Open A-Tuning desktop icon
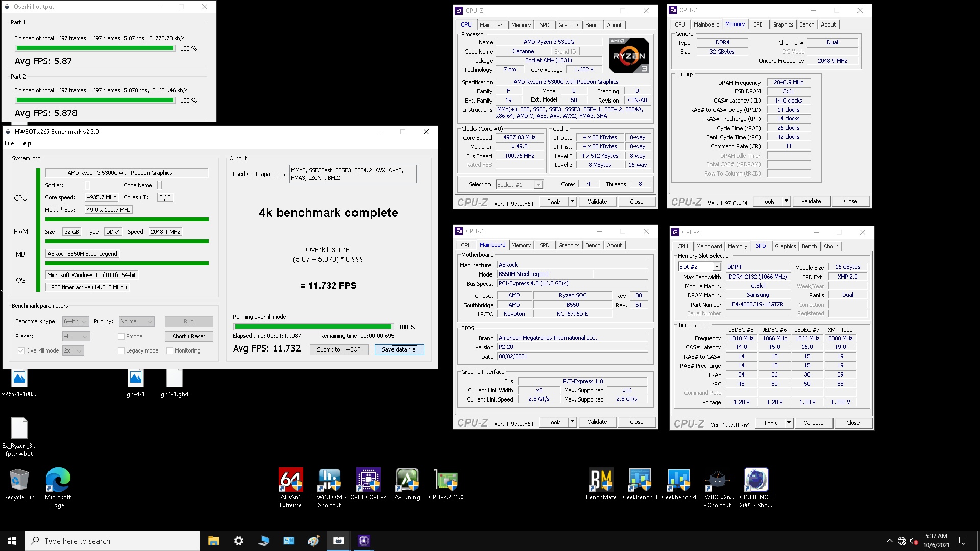980x551 pixels. point(407,484)
